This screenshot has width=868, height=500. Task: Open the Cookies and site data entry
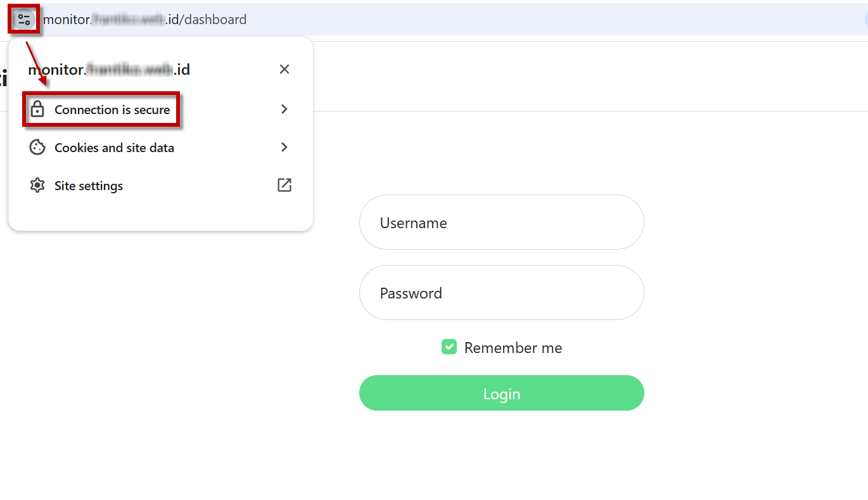tap(114, 148)
